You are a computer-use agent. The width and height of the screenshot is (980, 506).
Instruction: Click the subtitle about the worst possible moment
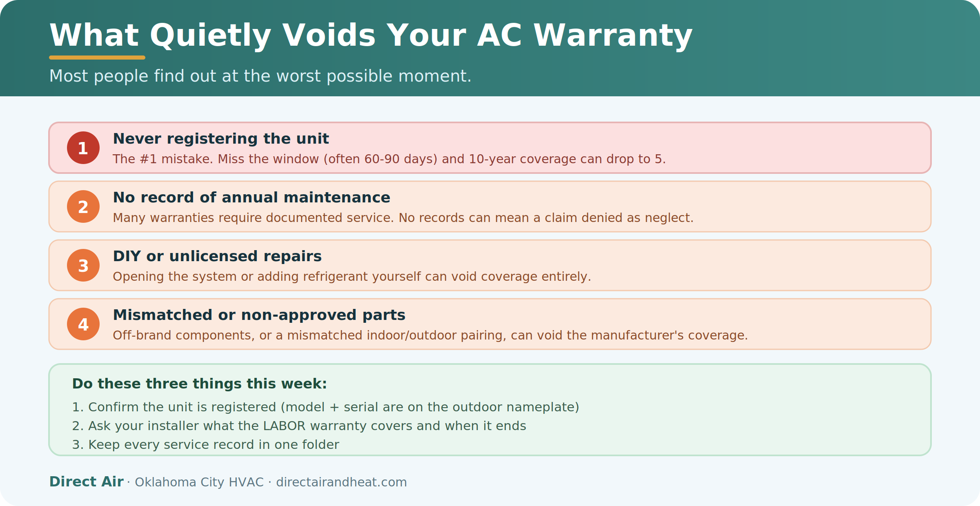[260, 76]
